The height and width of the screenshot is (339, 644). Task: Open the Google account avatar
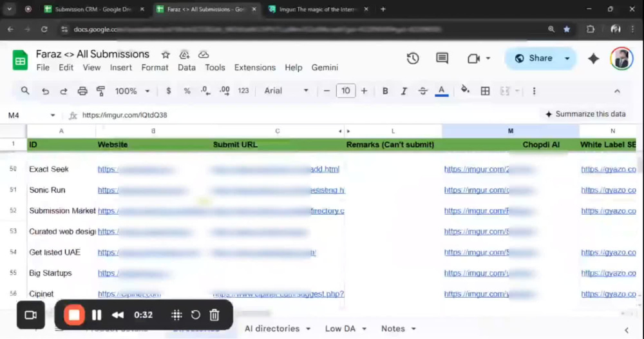pyautogui.click(x=621, y=59)
